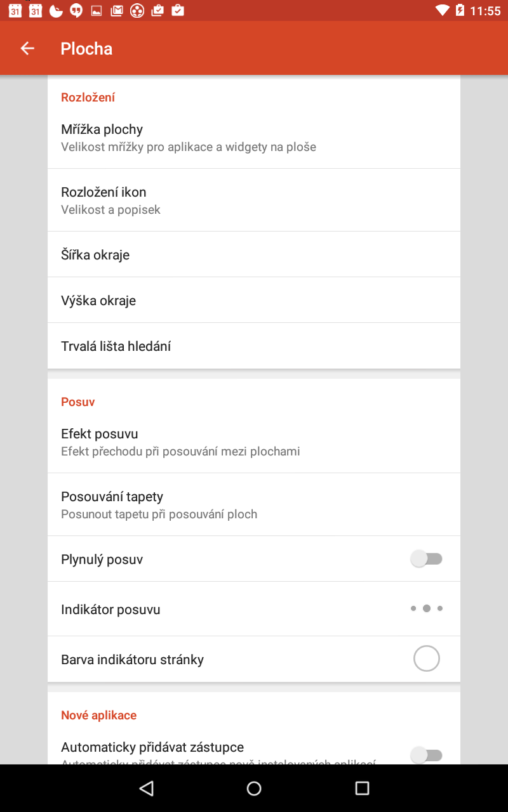The width and height of the screenshot is (508, 812).
Task: Open Posouvání tapety setting
Action: click(x=254, y=504)
